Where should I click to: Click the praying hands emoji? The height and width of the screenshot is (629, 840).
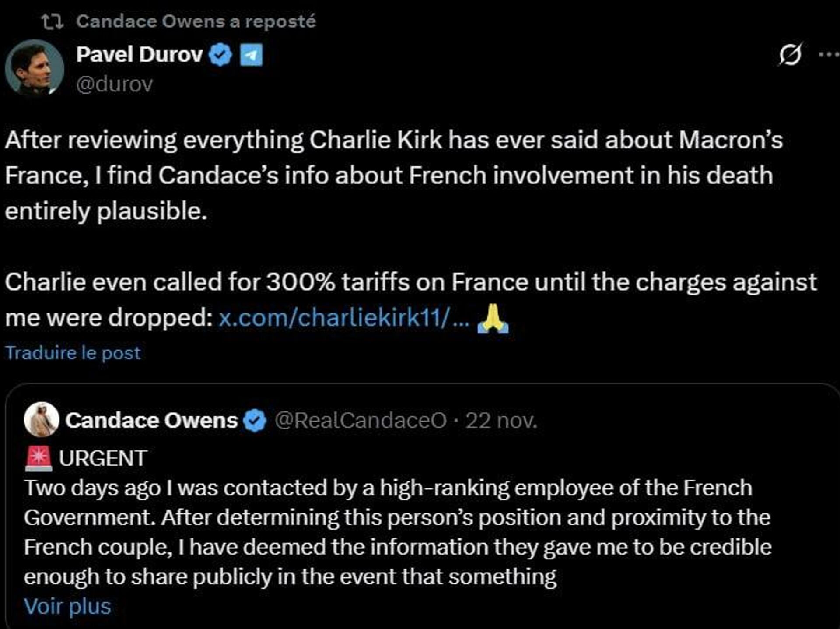click(x=493, y=318)
